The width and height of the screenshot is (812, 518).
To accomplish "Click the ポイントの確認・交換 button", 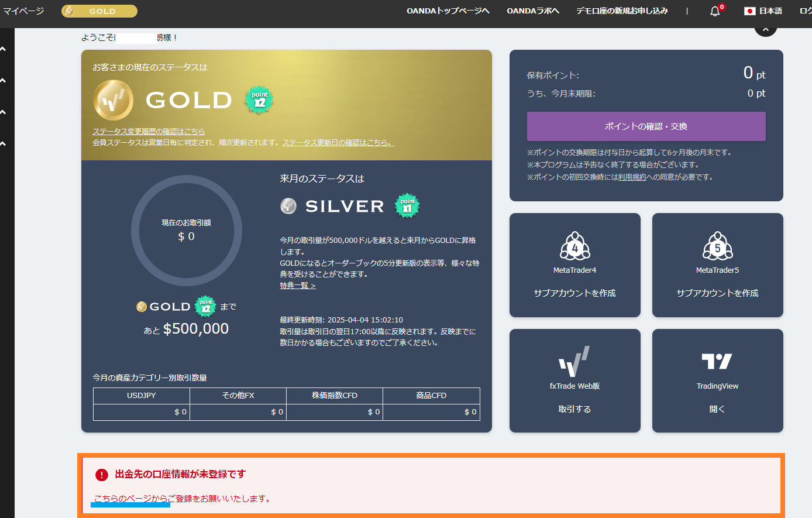I will [x=646, y=126].
